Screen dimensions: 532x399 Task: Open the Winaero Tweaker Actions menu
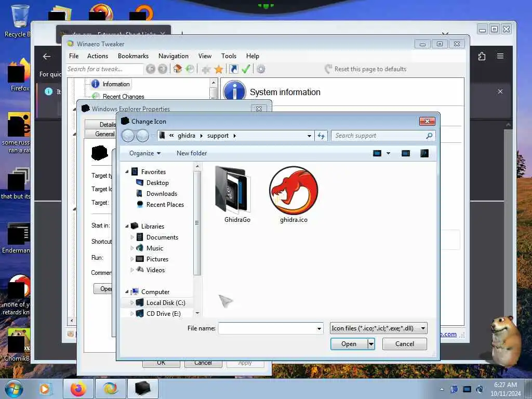click(98, 56)
